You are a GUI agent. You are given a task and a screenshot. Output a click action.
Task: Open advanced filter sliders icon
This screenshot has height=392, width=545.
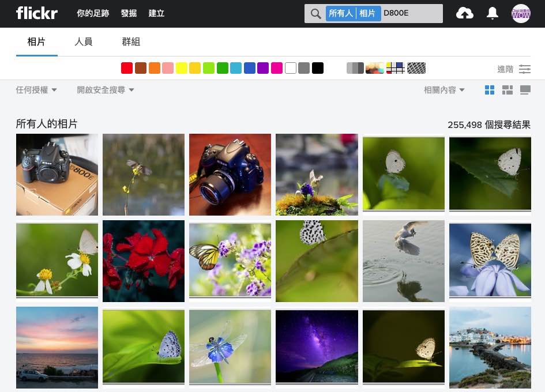click(x=525, y=69)
